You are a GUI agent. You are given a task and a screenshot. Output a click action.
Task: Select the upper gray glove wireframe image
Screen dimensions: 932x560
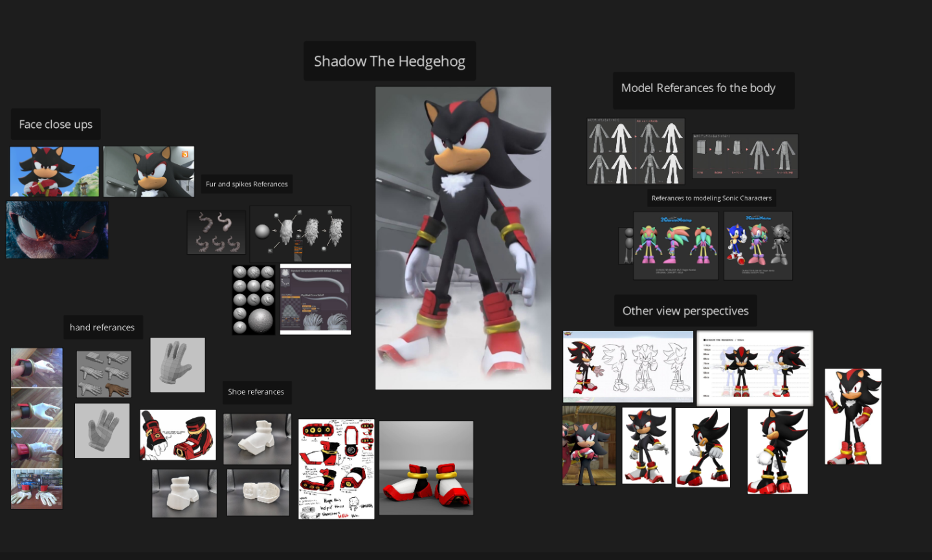pos(178,365)
